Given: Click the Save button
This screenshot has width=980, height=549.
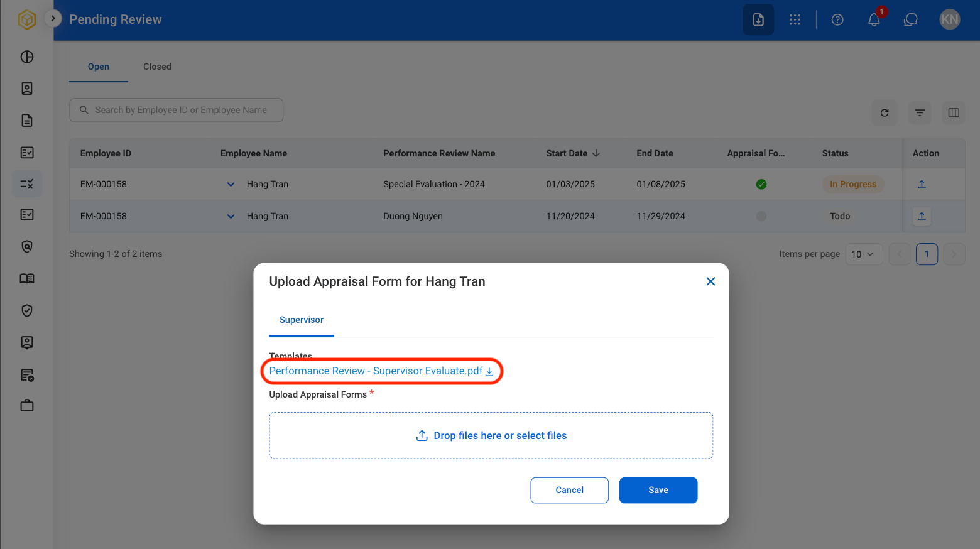Looking at the screenshot, I should pos(658,490).
